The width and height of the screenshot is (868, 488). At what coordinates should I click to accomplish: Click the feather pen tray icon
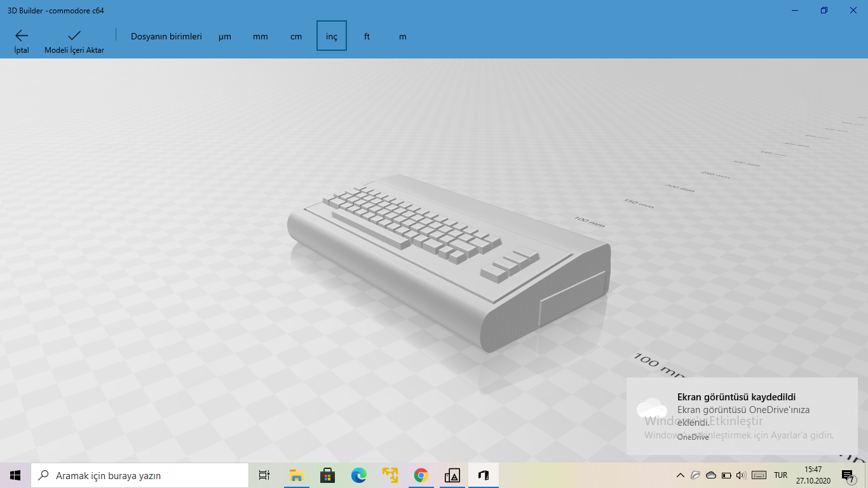696,475
